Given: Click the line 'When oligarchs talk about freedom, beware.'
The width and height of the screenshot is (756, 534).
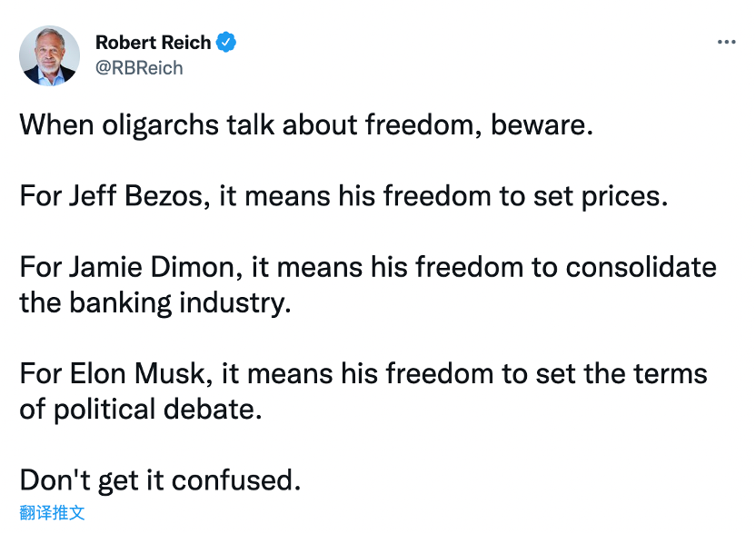Looking at the screenshot, I should click(306, 125).
